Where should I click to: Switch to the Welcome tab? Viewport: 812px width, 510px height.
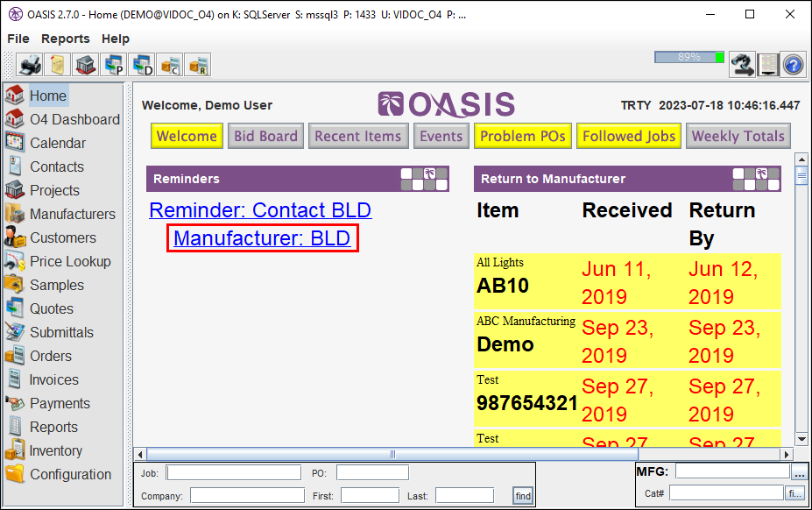pos(187,136)
